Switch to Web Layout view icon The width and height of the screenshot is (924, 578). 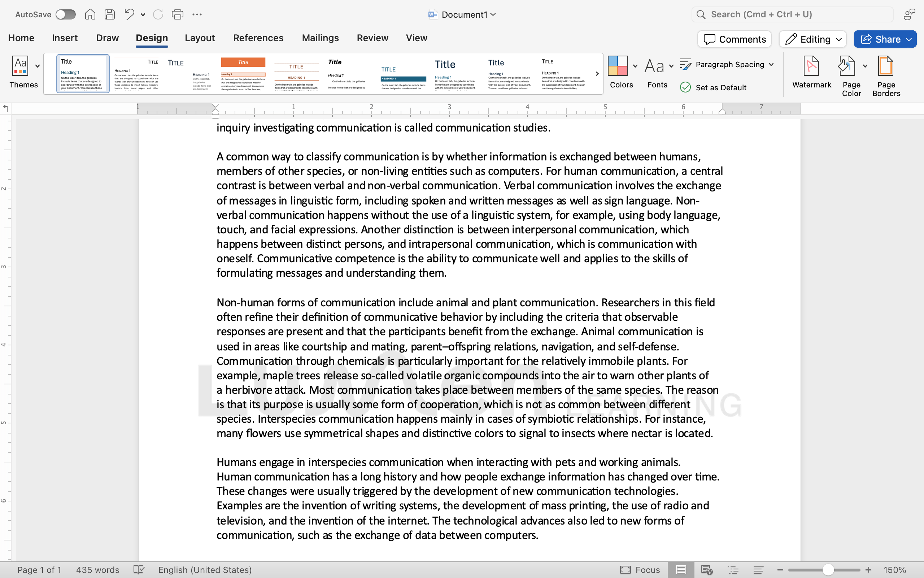pos(707,570)
